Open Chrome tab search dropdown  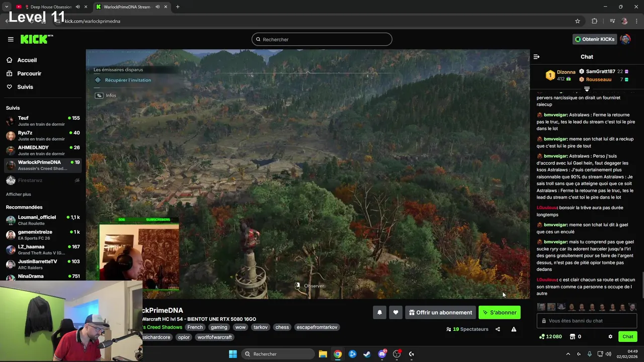(x=7, y=7)
